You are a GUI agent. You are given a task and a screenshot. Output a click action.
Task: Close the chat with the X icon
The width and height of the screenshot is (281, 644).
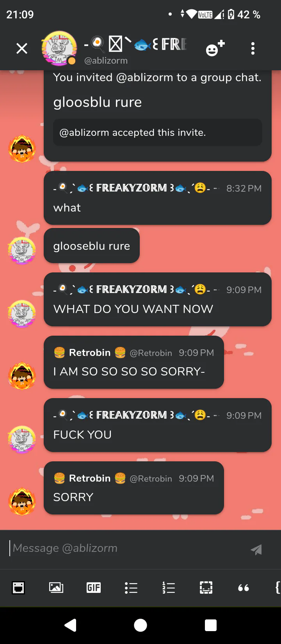(x=22, y=48)
